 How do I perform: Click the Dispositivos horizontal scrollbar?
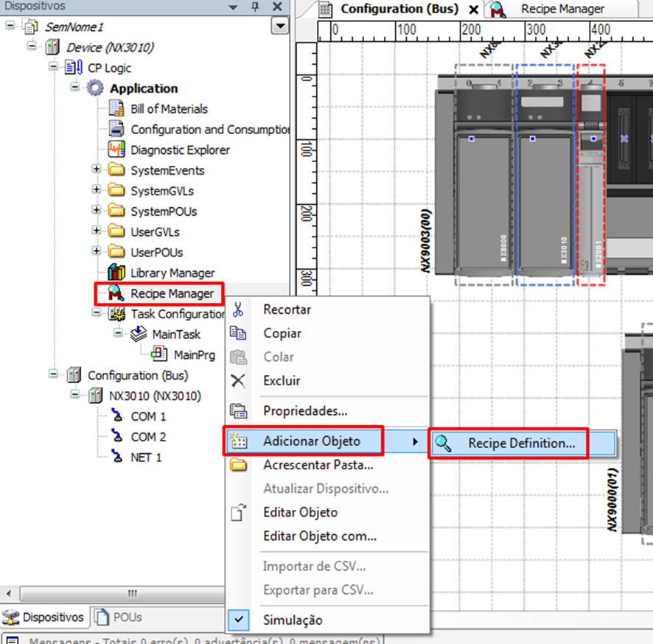pos(133,593)
